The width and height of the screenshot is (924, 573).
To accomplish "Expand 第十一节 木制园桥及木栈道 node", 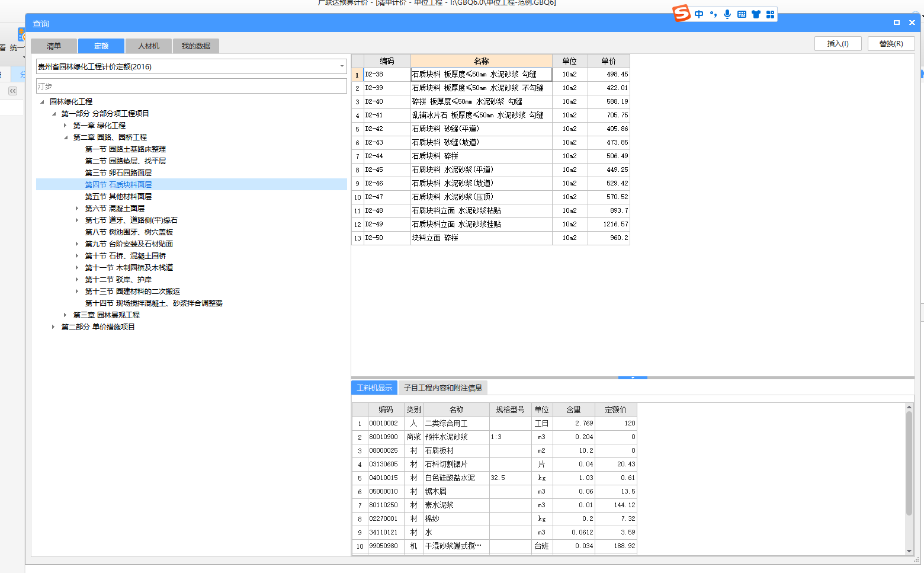I will click(x=77, y=267).
